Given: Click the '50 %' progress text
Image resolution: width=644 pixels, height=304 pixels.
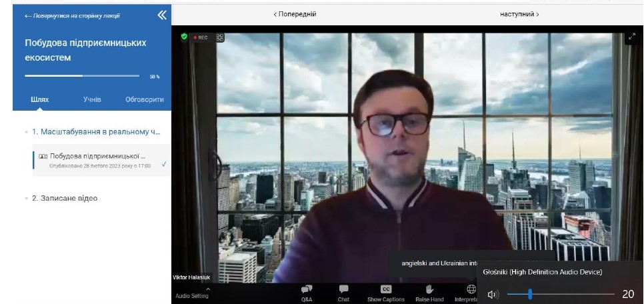Looking at the screenshot, I should (155, 77).
